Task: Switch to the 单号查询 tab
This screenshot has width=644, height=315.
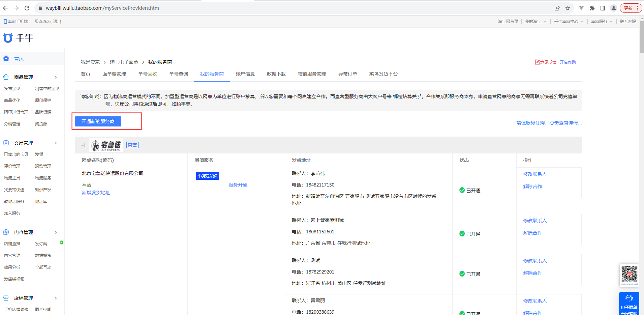Action: 178,74
